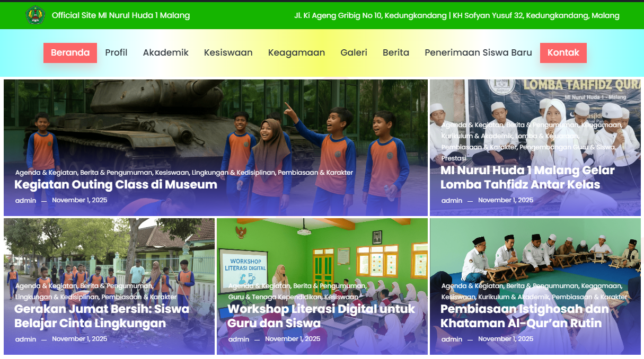Image resolution: width=644 pixels, height=359 pixels.
Task: Open article Kegiatan Outing Class di Museum
Action: point(116,185)
